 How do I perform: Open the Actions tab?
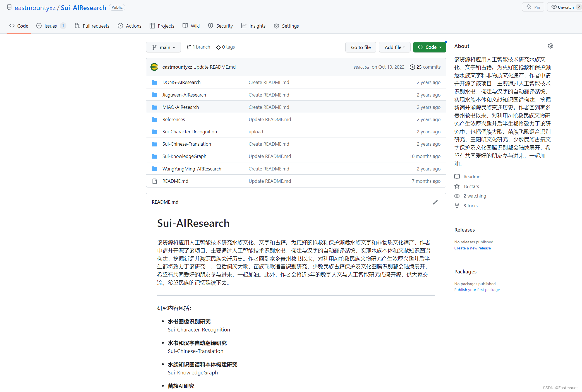click(130, 26)
